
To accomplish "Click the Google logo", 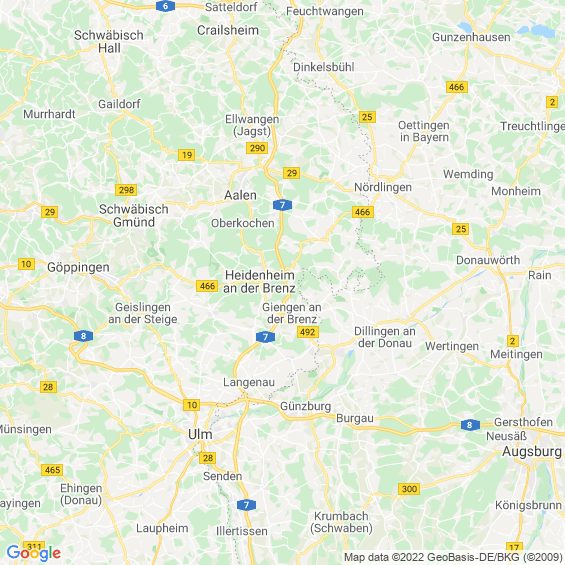I will pyautogui.click(x=34, y=553).
